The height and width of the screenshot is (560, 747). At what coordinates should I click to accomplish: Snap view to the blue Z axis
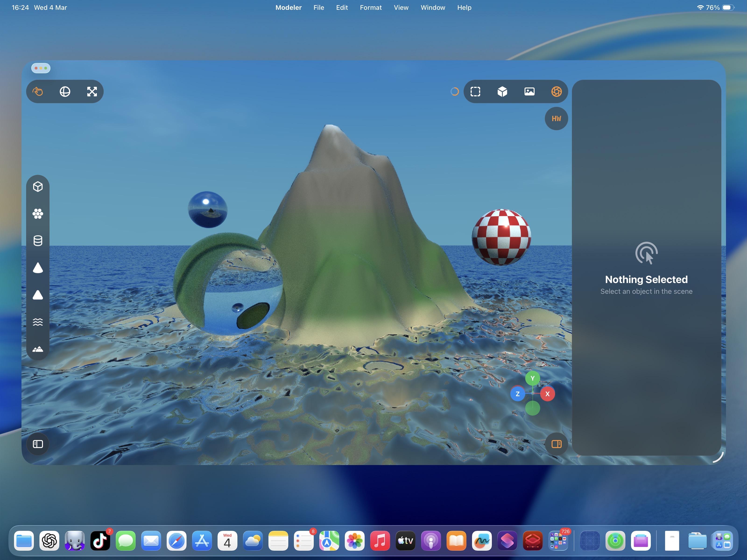coord(518,394)
